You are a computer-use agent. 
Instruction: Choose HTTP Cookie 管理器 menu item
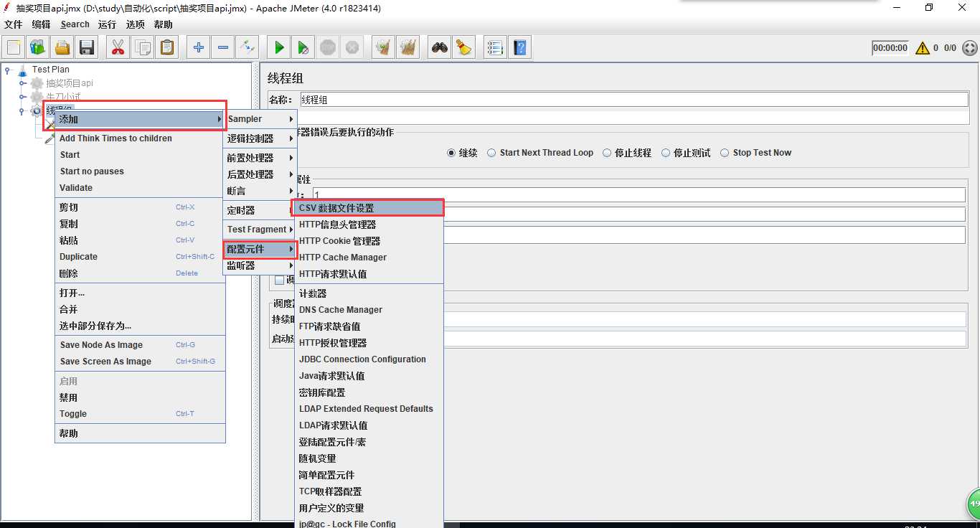coord(369,241)
